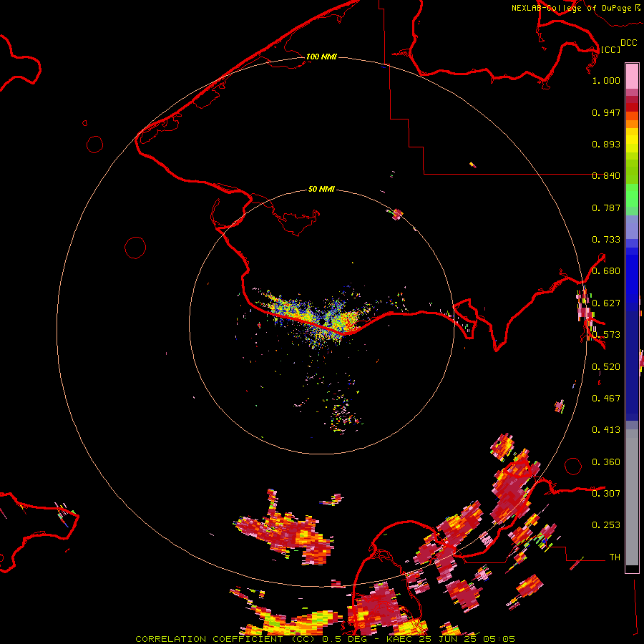The image size is (644, 644).
Task: Click the 0.947 color scale value
Action: coord(606,112)
